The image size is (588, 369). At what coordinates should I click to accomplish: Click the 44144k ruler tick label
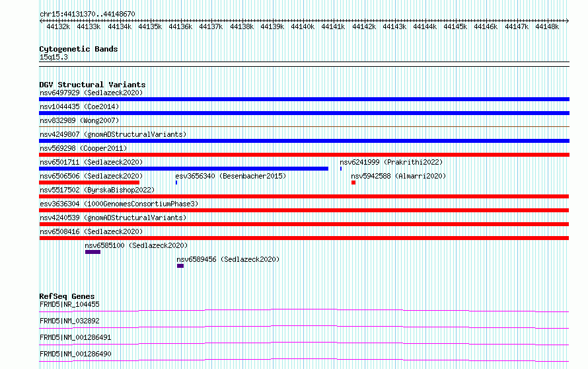click(x=425, y=26)
